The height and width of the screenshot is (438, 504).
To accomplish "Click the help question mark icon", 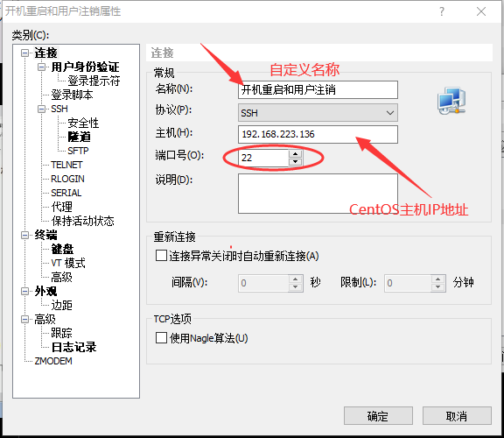I will (442, 11).
